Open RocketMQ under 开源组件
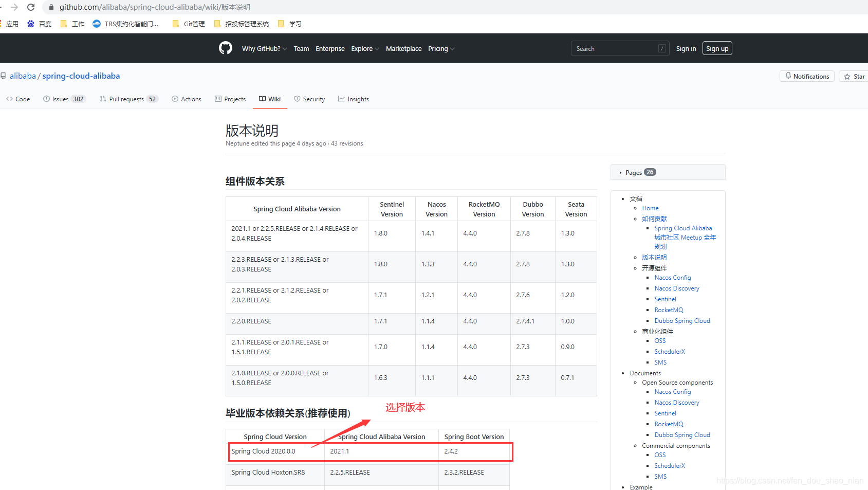868x490 pixels. pyautogui.click(x=669, y=310)
